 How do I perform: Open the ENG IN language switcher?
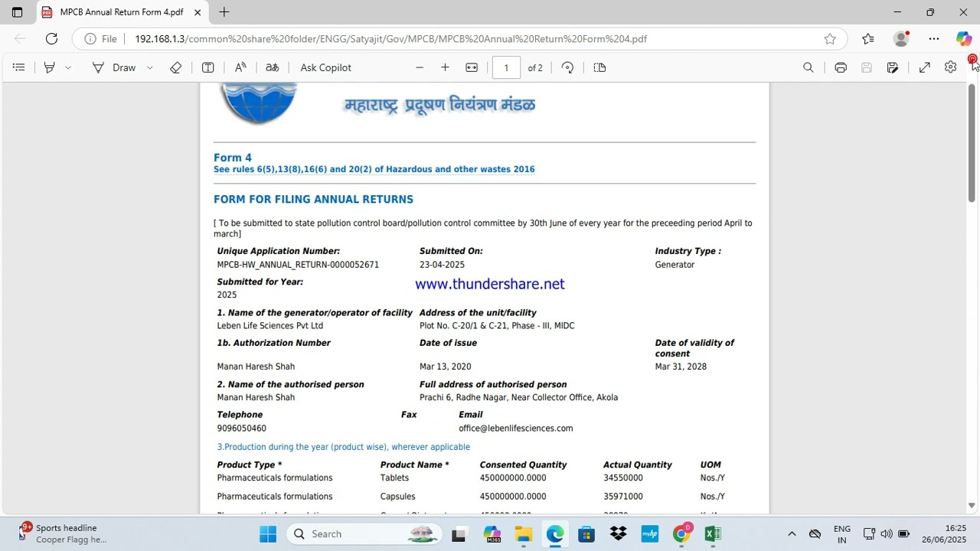(x=842, y=534)
